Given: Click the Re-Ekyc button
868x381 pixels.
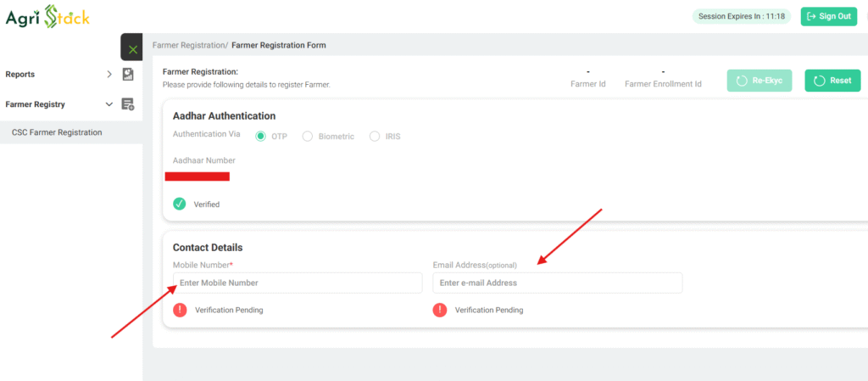Looking at the screenshot, I should coord(760,81).
